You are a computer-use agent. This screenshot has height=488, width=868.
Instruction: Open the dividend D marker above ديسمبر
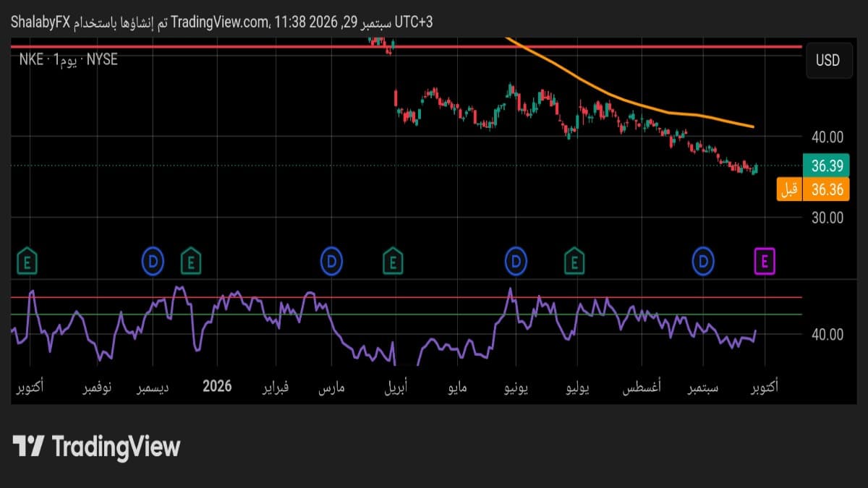point(153,260)
